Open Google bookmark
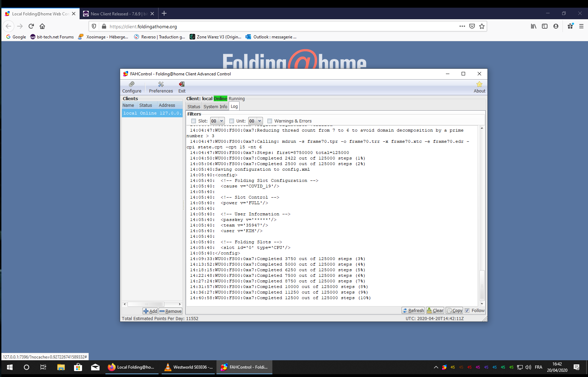Screen dimensions: 588x377 (16, 37)
